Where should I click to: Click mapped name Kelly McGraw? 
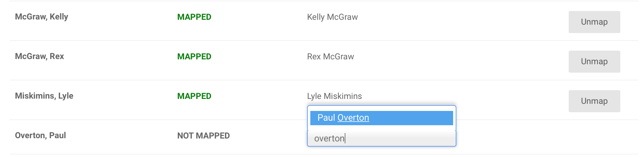point(332,17)
